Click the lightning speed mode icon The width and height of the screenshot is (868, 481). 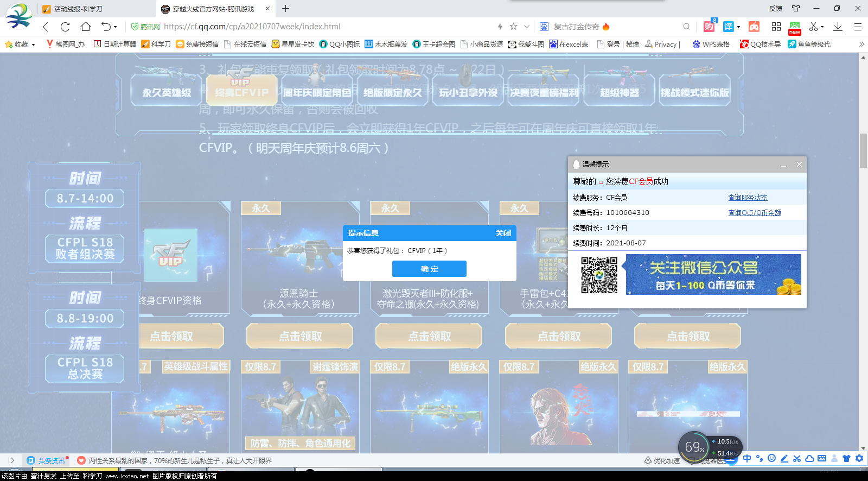pos(500,27)
